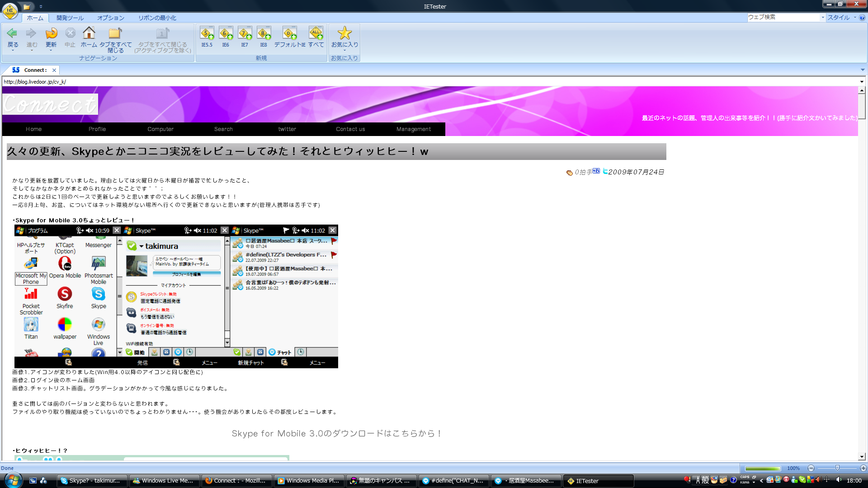Open the Profile page link
868x488 pixels.
pyautogui.click(x=97, y=129)
